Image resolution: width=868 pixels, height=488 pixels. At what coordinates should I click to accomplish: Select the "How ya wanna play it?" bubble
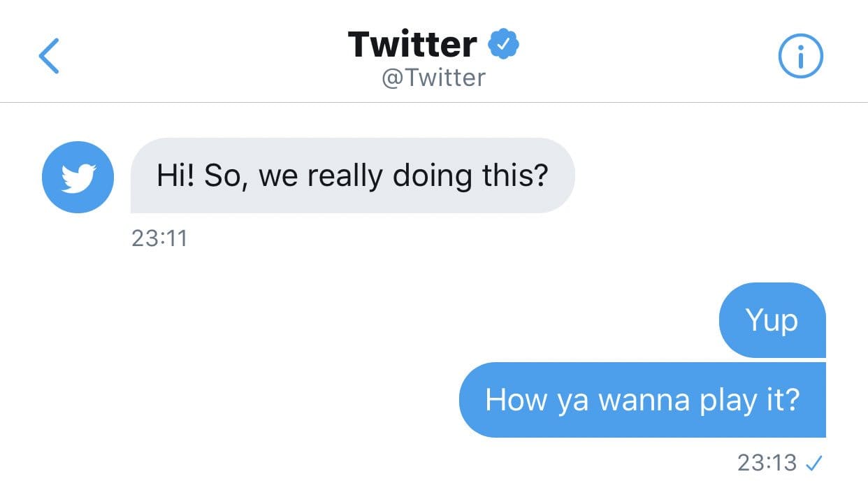point(642,400)
